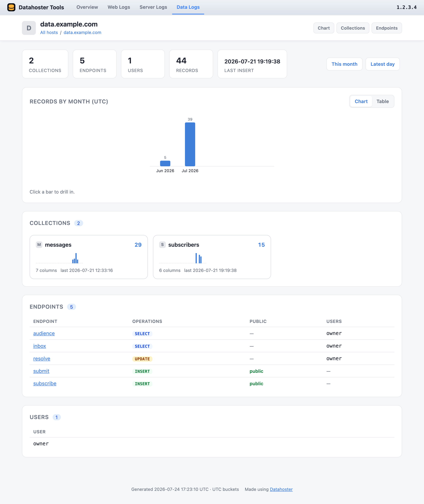Open the Web Logs tab
Viewport: 424px width, 504px height.
[x=119, y=7]
